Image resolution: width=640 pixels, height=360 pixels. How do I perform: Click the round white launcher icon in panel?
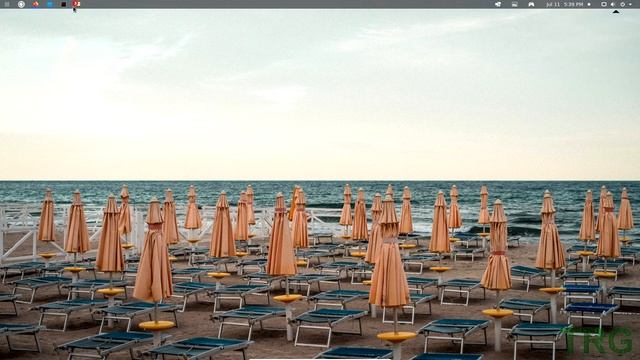pyautogui.click(x=21, y=4)
